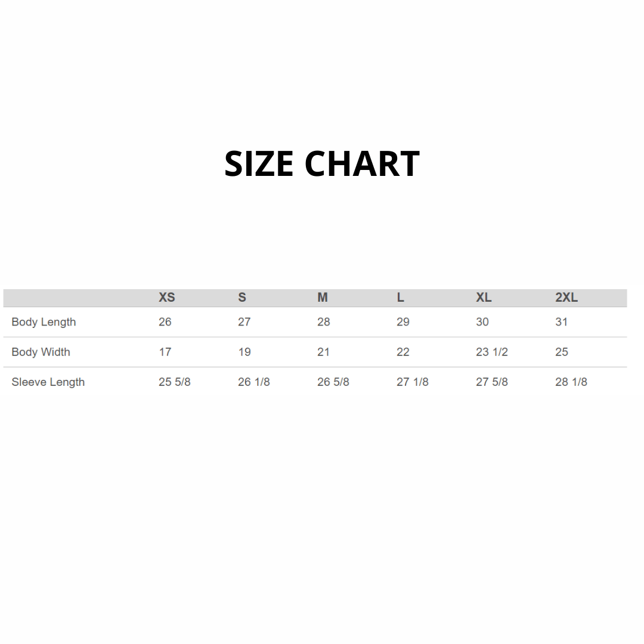Click the L body width value 22

click(403, 352)
